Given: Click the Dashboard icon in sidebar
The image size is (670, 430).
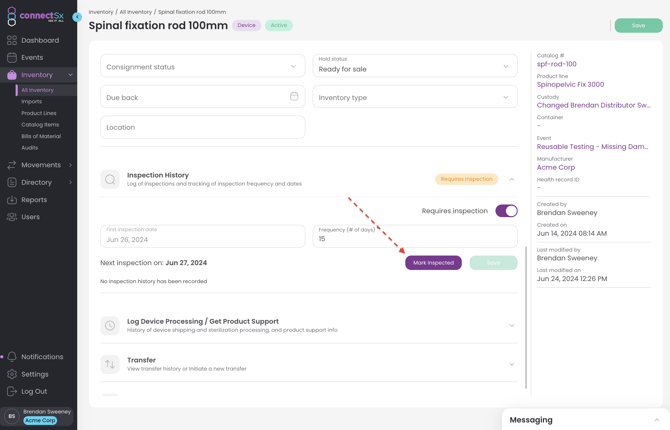Looking at the screenshot, I should click(x=12, y=41).
